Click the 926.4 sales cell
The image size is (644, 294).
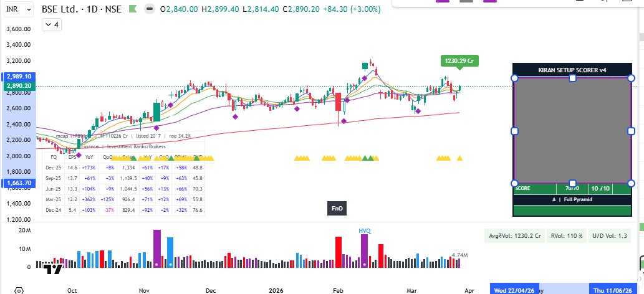pyautogui.click(x=128, y=199)
